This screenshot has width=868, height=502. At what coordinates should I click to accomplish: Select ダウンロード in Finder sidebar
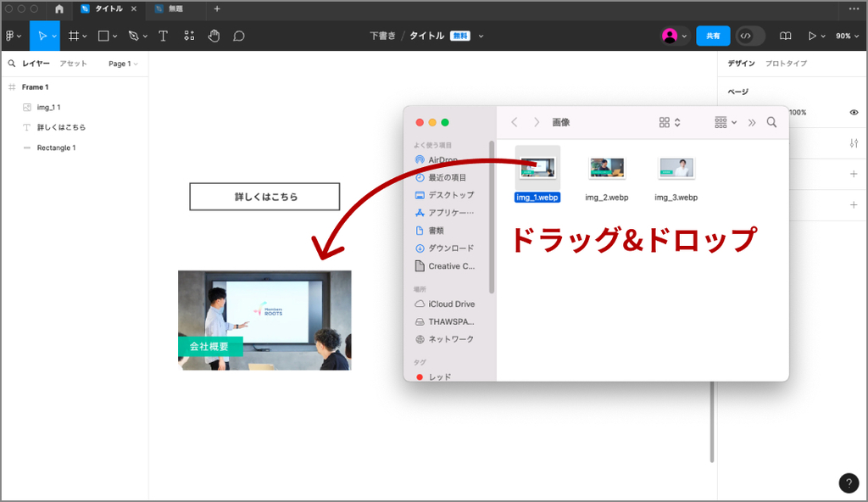pos(451,248)
